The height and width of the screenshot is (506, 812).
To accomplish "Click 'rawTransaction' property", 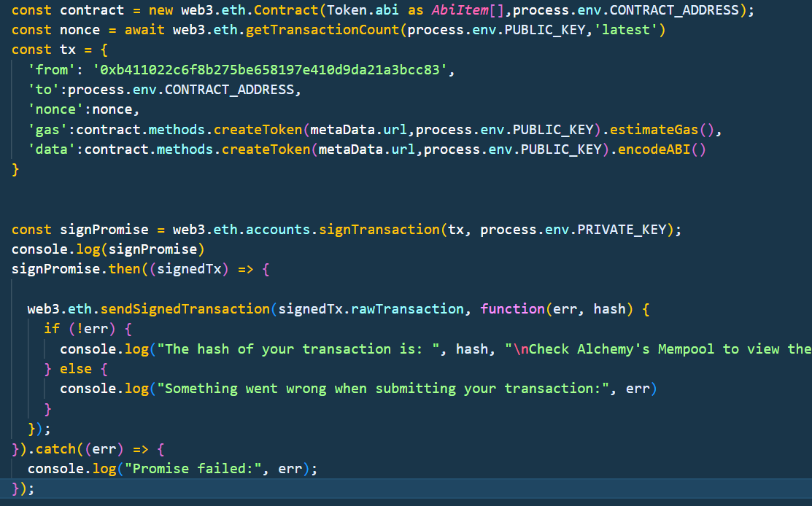I will (x=408, y=309).
